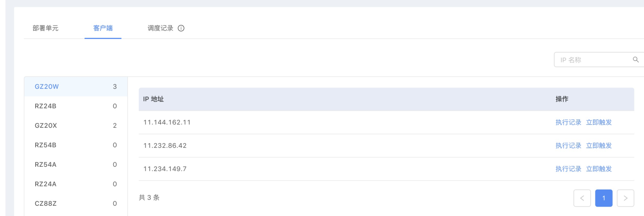Select RZ54B in the unit list

click(76, 145)
